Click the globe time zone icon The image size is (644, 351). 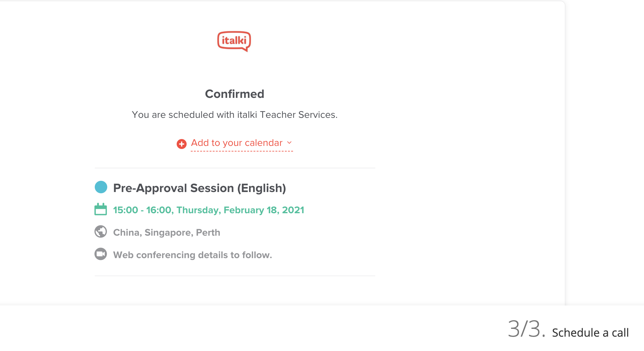tap(101, 232)
